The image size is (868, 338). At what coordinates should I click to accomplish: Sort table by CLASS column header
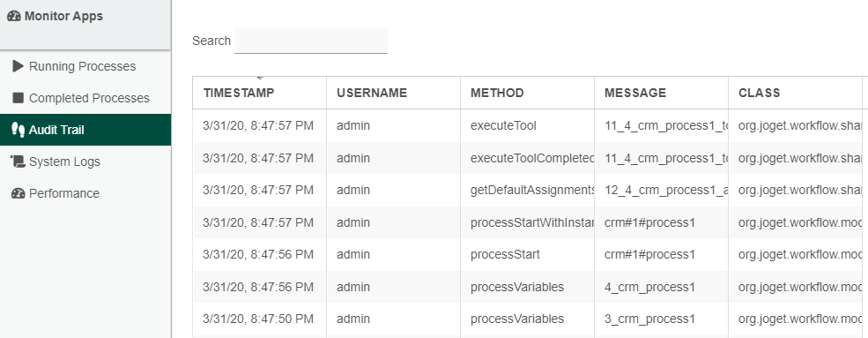coord(759,93)
